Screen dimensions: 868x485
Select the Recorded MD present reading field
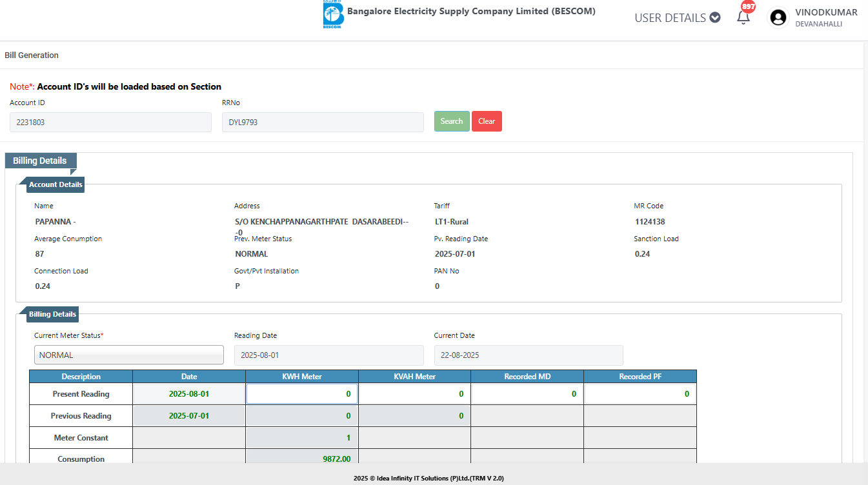coord(527,394)
